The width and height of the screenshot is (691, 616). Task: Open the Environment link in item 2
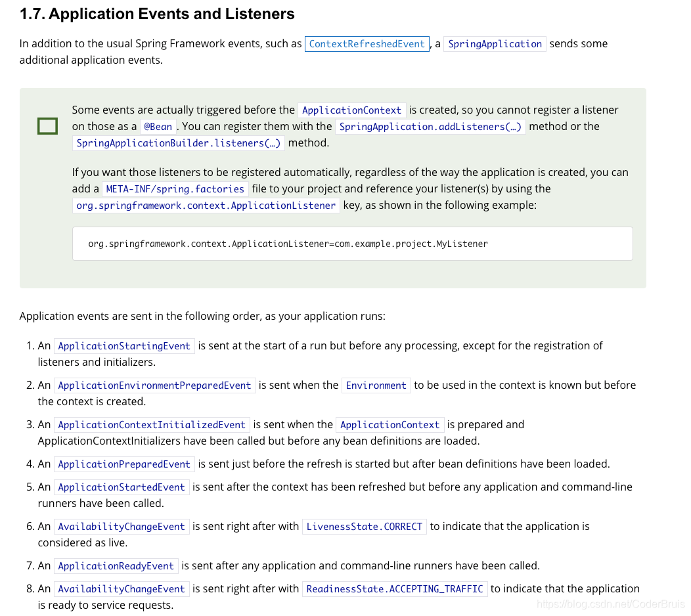pyautogui.click(x=376, y=385)
